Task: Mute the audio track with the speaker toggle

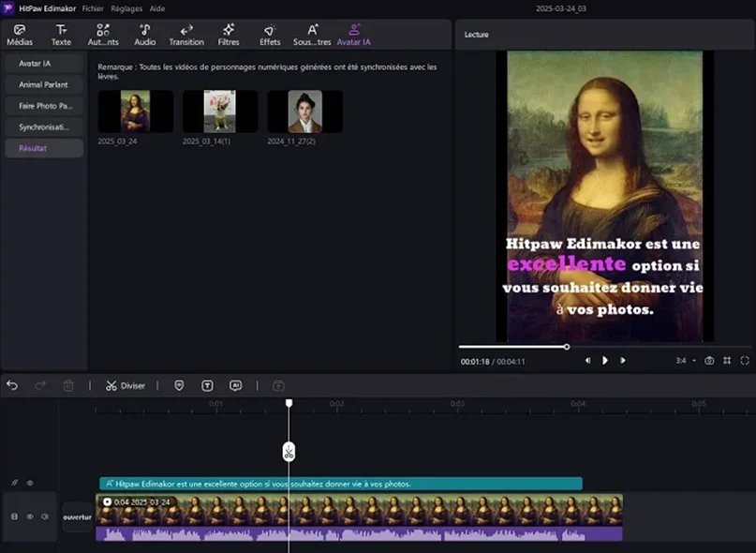Action: 43,516
